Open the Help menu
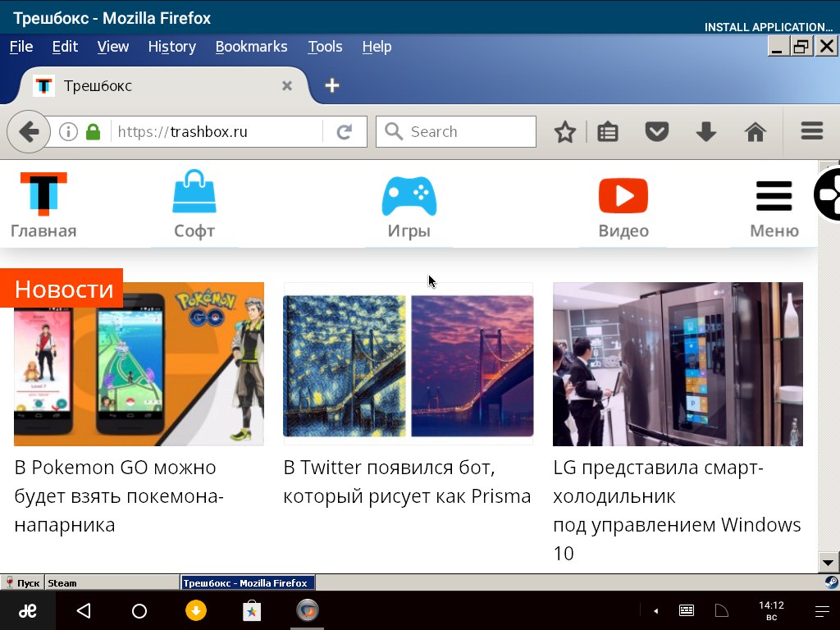The height and width of the screenshot is (630, 840). 377,47
